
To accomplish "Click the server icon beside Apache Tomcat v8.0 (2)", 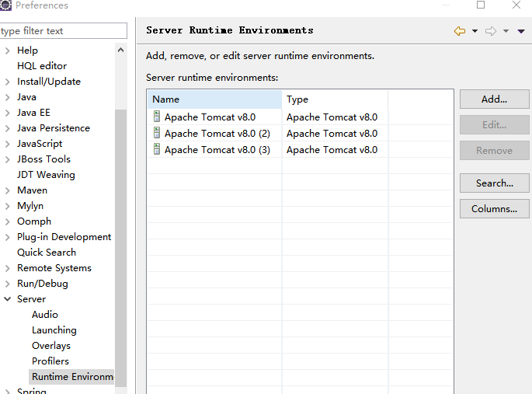I will [157, 133].
